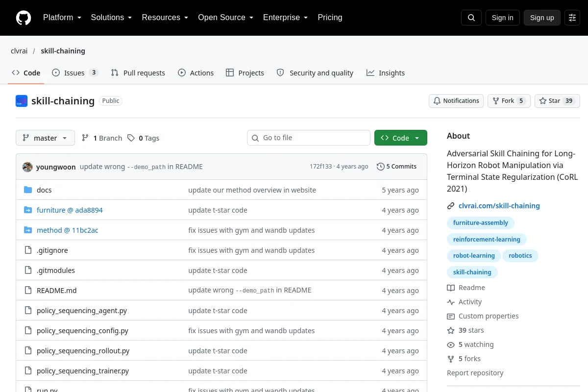The image size is (588, 392).
Task: Open commit message 'update our method overview in website'
Action: coord(252,190)
